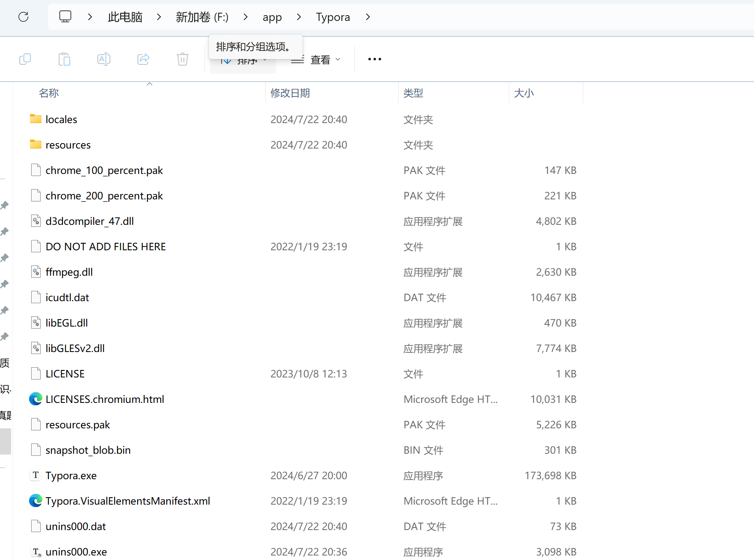The width and height of the screenshot is (754, 560).
Task: Sort by 名称 column header
Action: tap(49, 93)
